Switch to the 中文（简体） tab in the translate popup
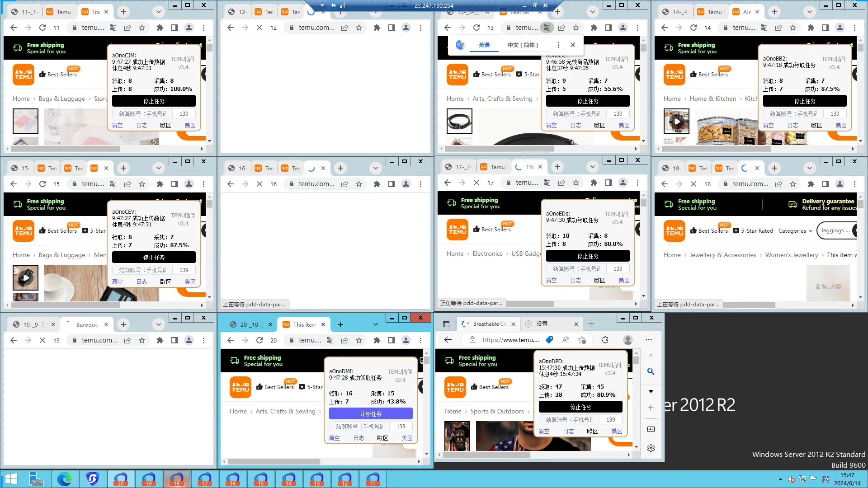 point(523,45)
